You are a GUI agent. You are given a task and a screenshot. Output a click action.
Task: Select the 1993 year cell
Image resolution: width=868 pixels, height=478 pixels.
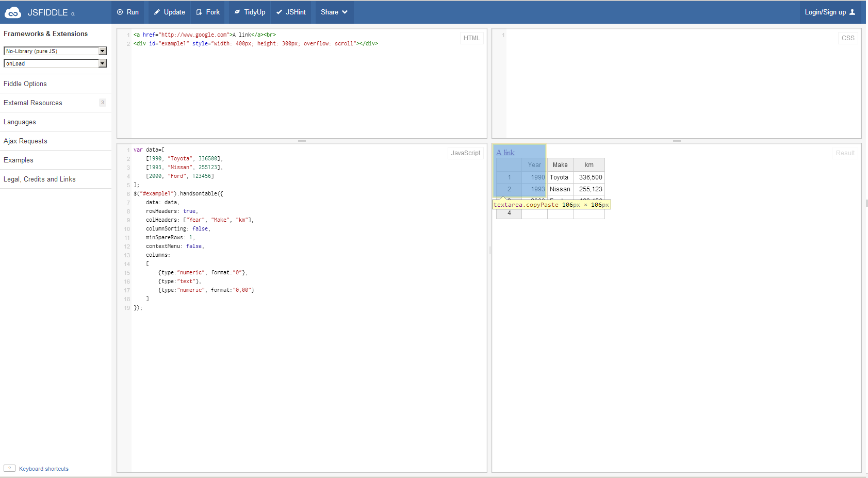[534, 189]
